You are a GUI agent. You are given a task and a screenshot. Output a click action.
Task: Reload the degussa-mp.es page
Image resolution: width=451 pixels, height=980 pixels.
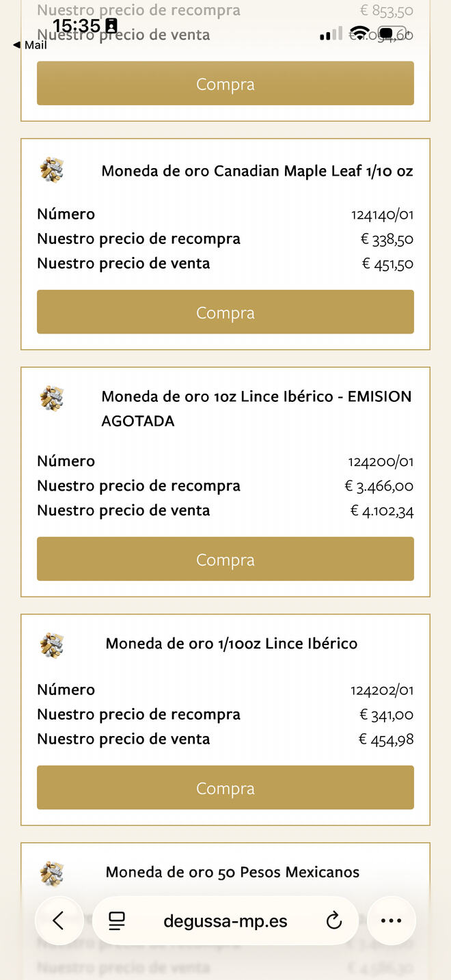coord(333,921)
